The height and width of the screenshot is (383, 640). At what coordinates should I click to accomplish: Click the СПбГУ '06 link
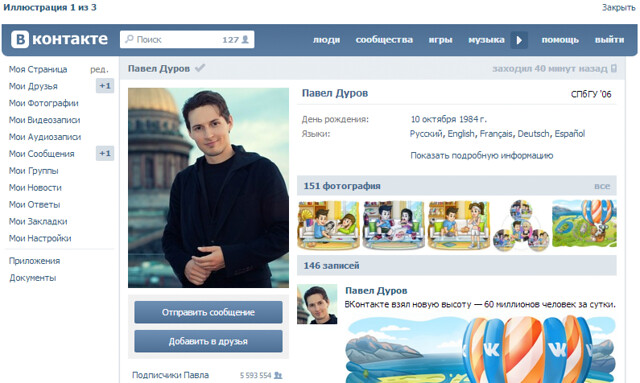(x=591, y=94)
